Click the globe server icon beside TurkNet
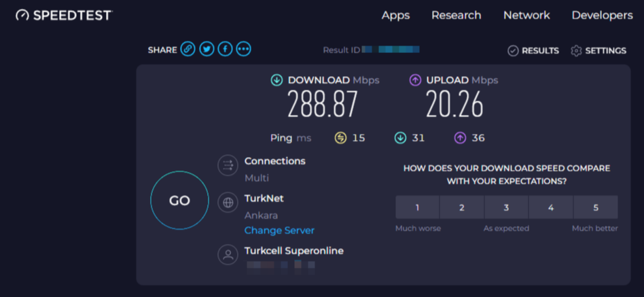644x297 pixels. (x=228, y=203)
